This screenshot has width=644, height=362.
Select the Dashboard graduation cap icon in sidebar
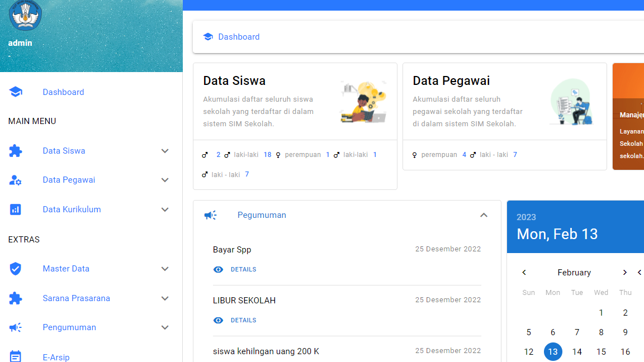[15, 92]
